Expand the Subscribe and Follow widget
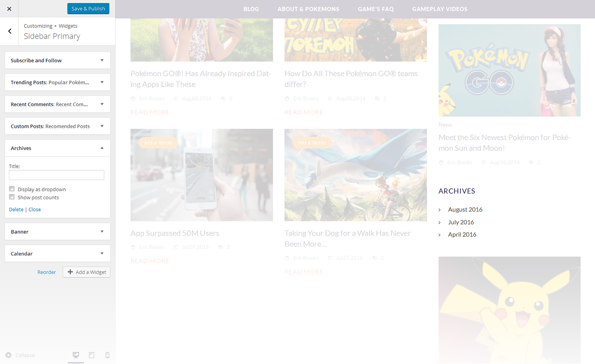The image size is (595, 364). pos(102,61)
